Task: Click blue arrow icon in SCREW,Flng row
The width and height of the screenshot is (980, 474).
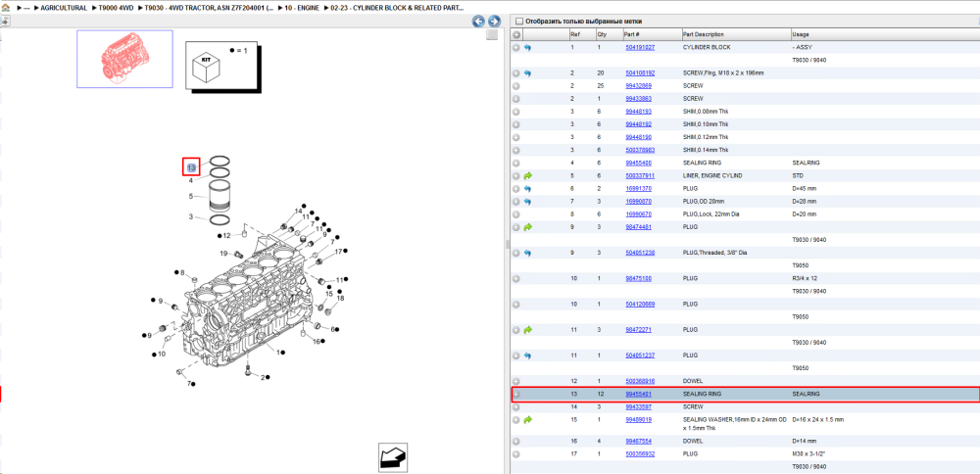Action: point(527,73)
